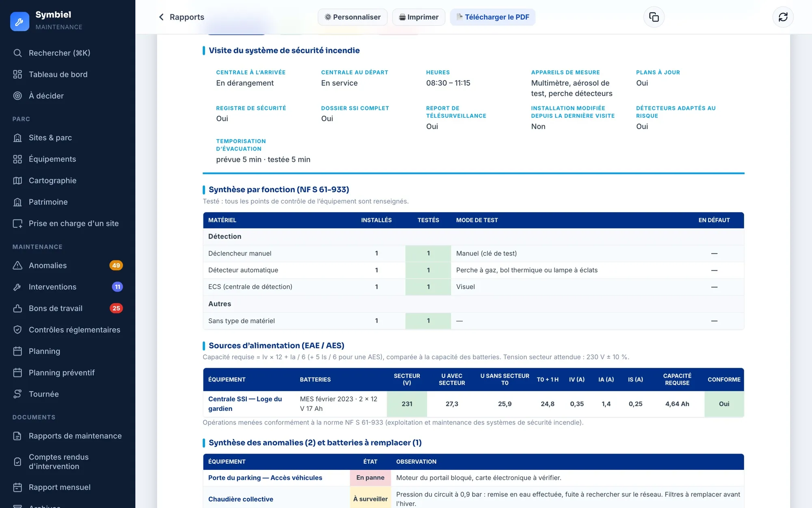Click 'Déclencheur manuel' row label
The image size is (812, 508).
tap(240, 254)
